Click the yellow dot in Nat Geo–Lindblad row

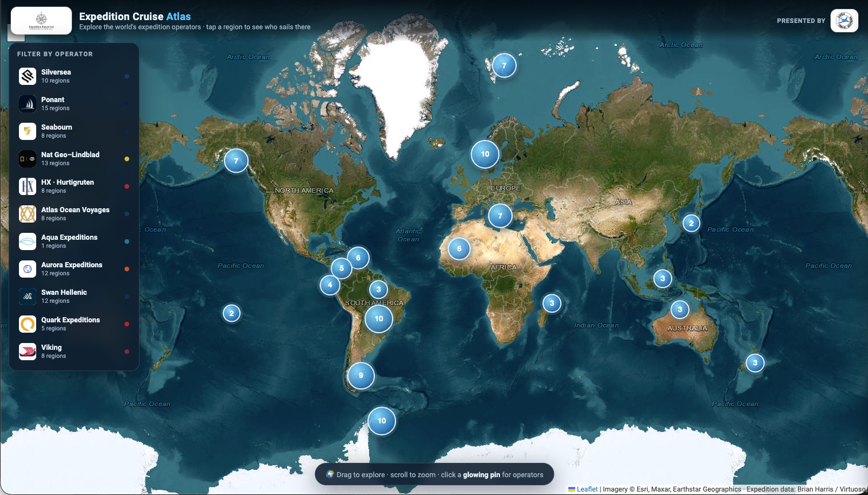click(127, 159)
